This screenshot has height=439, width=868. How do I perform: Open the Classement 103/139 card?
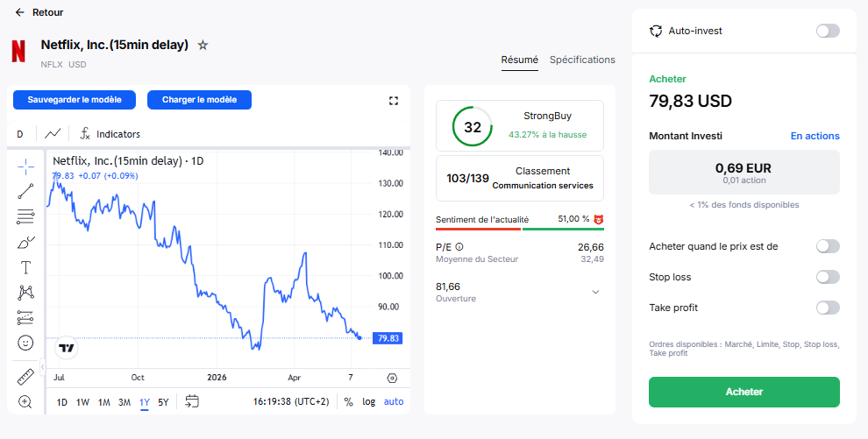click(519, 178)
